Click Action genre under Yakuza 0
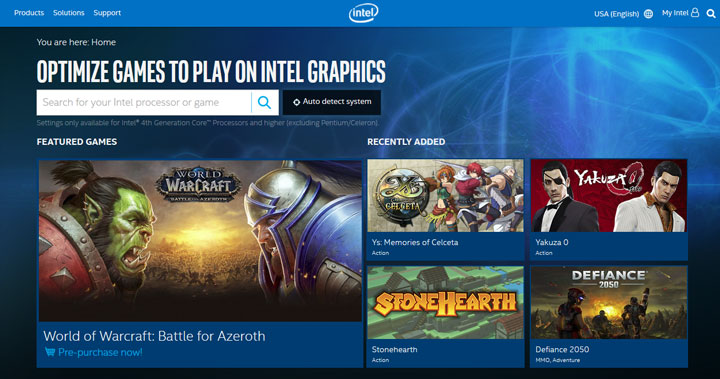The width and height of the screenshot is (720, 379). tap(544, 253)
